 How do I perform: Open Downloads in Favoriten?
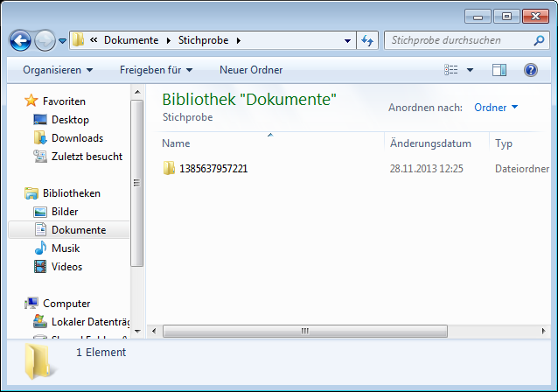click(x=77, y=138)
